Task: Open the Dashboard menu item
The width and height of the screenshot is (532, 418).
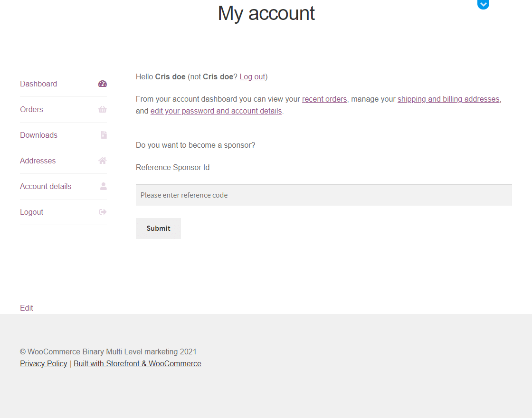Action: pyautogui.click(x=38, y=84)
